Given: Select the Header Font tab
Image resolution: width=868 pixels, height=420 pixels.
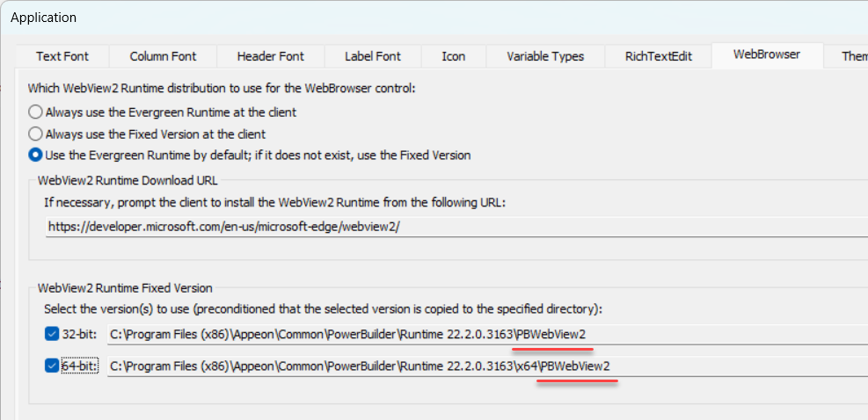Looking at the screenshot, I should coord(270,56).
